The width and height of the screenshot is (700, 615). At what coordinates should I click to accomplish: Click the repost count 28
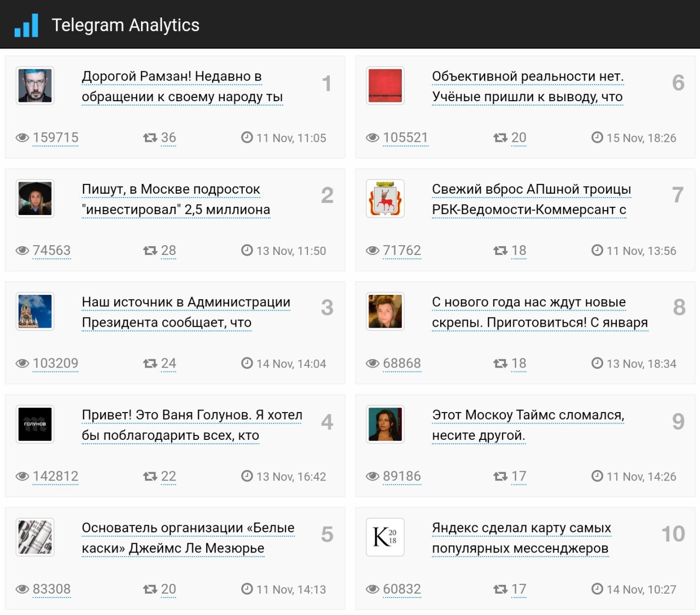(x=168, y=251)
